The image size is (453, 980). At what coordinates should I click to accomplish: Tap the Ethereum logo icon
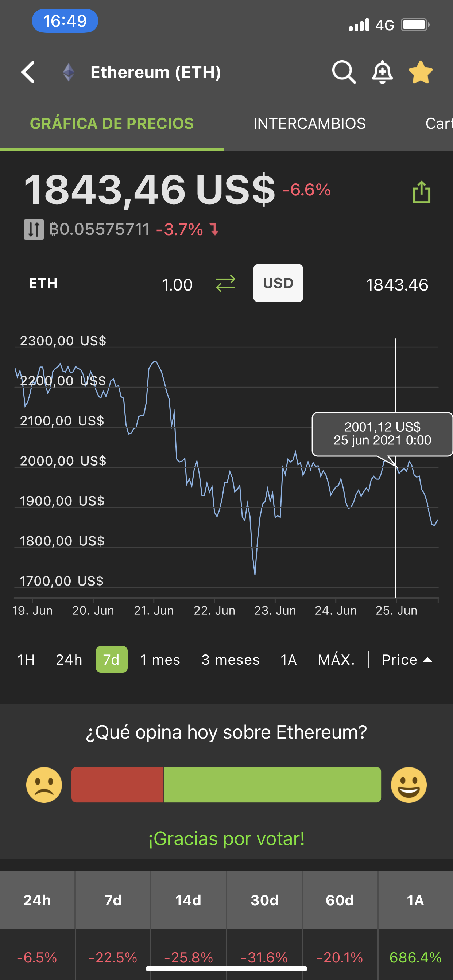pos(69,72)
